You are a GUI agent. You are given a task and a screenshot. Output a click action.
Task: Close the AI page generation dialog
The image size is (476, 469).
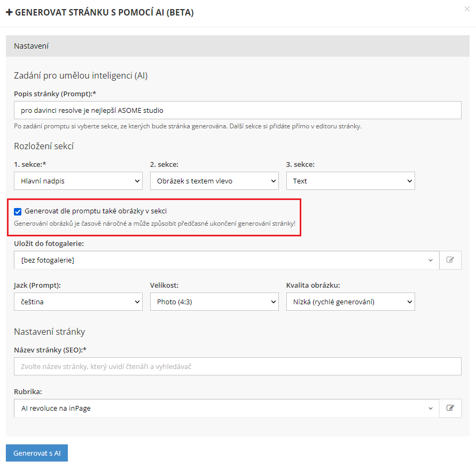[x=468, y=9]
